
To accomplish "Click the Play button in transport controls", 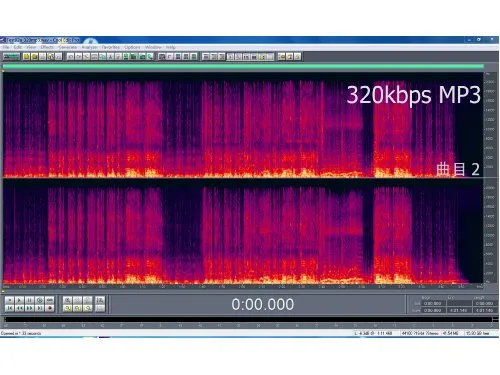I will tap(19, 300).
